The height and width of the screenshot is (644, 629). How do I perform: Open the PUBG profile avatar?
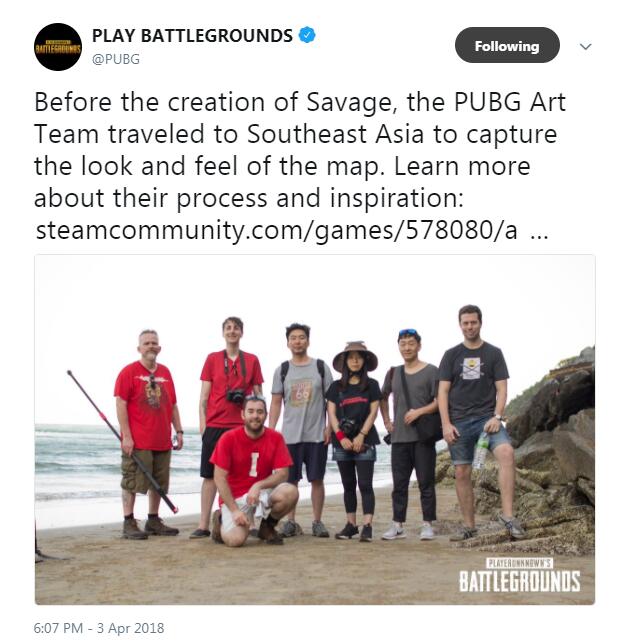(58, 47)
